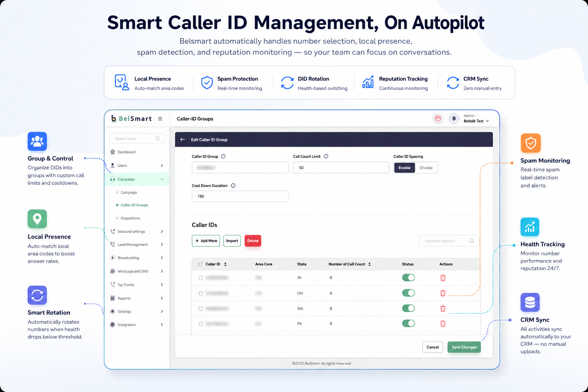Screen dimensions: 588x392
Task: Click the Group & Control people icon
Action: [x=37, y=141]
